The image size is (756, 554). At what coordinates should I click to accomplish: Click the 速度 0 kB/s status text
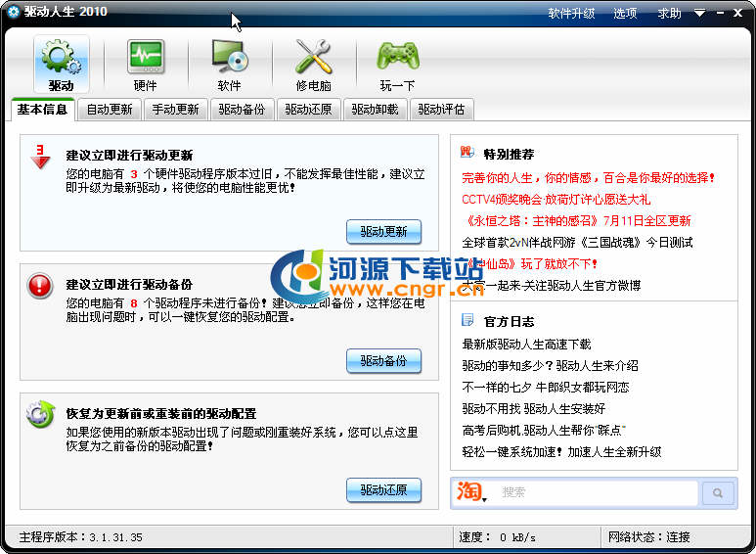coord(497,537)
